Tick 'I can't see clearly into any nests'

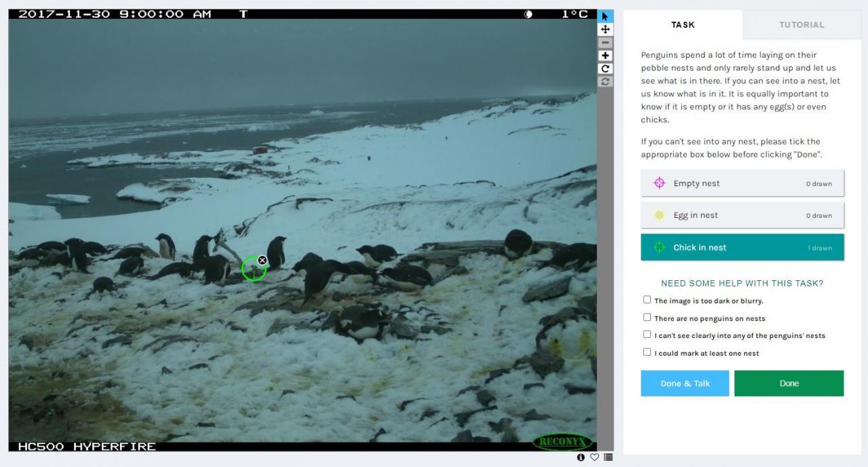click(x=647, y=335)
